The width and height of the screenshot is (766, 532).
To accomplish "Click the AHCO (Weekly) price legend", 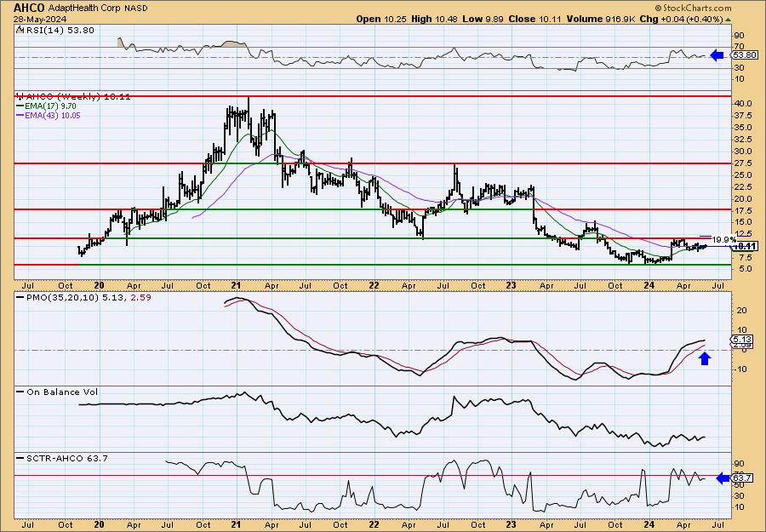I will [73, 97].
